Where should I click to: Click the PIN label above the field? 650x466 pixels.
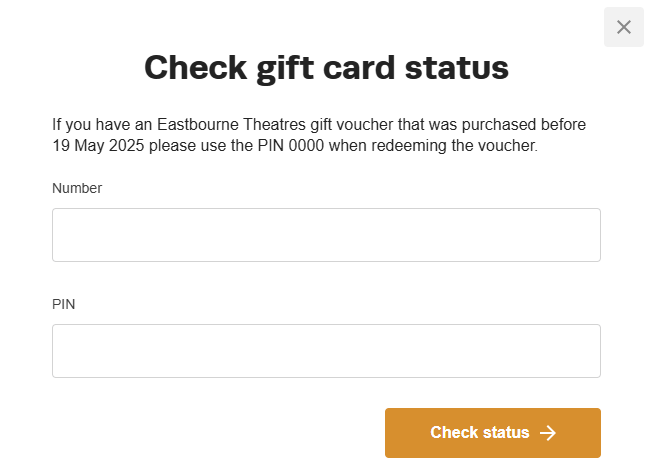click(64, 304)
